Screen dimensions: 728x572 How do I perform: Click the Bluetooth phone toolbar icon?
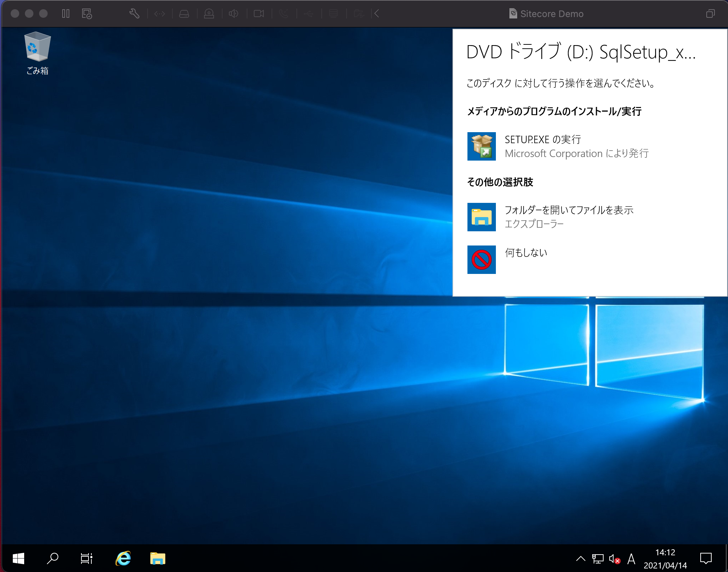pyautogui.click(x=284, y=14)
